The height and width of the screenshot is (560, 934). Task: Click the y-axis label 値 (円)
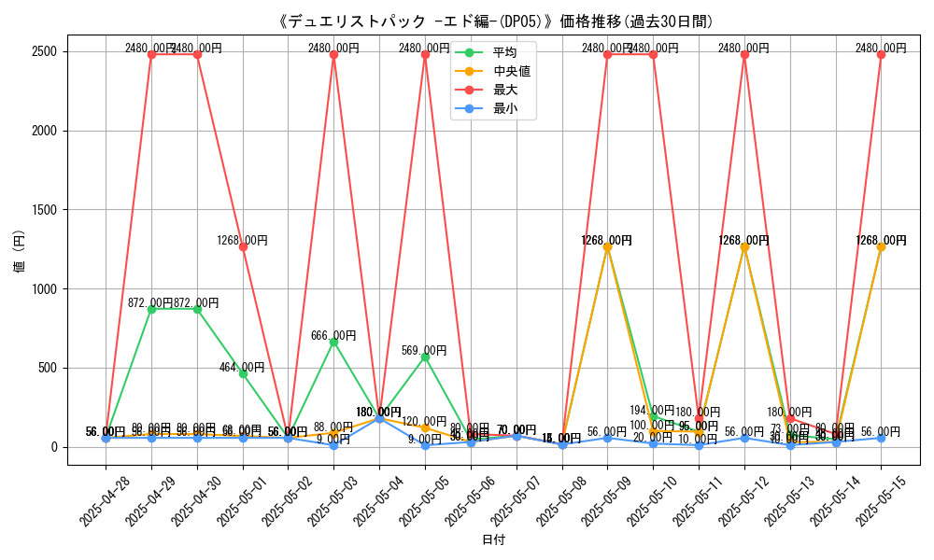[x=20, y=251]
